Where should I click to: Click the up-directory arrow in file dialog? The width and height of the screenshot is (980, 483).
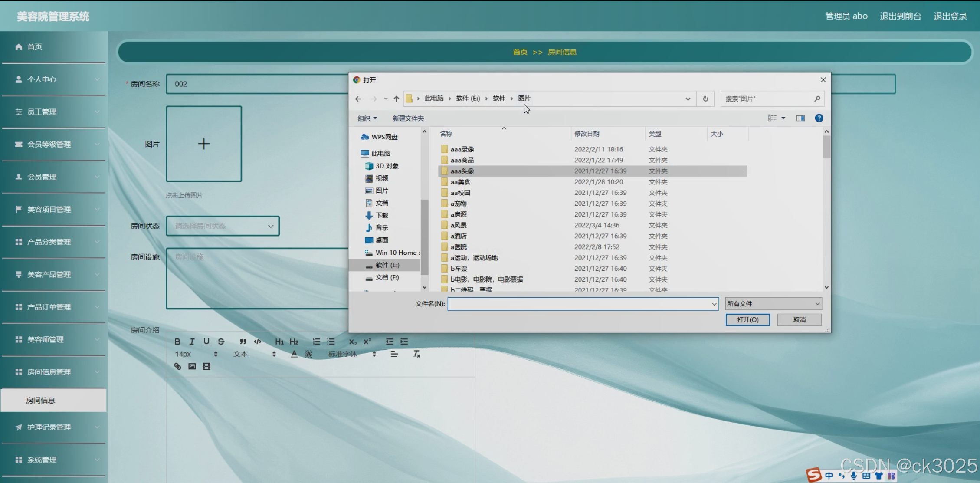(x=396, y=99)
